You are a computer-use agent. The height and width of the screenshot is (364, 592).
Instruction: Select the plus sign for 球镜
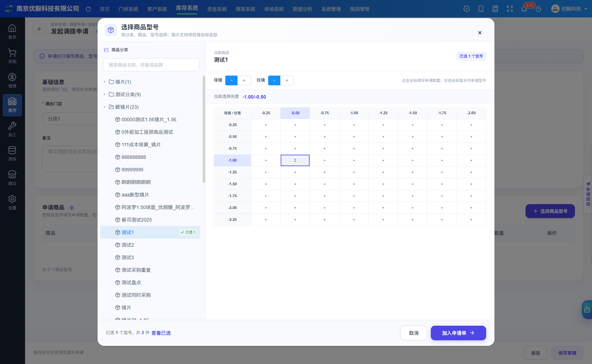[x=244, y=80]
